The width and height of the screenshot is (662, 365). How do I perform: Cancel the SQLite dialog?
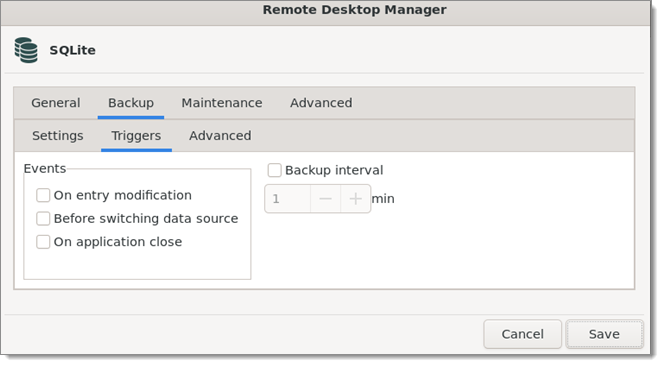click(523, 334)
